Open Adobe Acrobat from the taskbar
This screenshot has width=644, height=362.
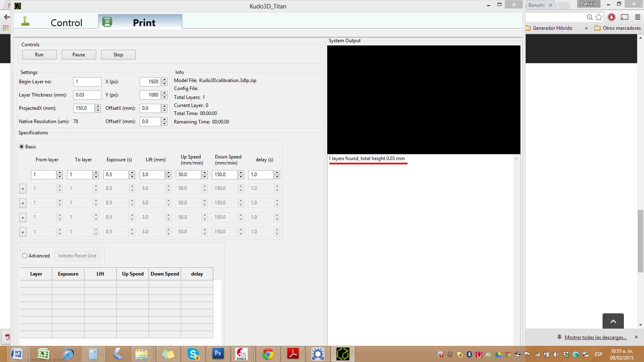tap(293, 354)
